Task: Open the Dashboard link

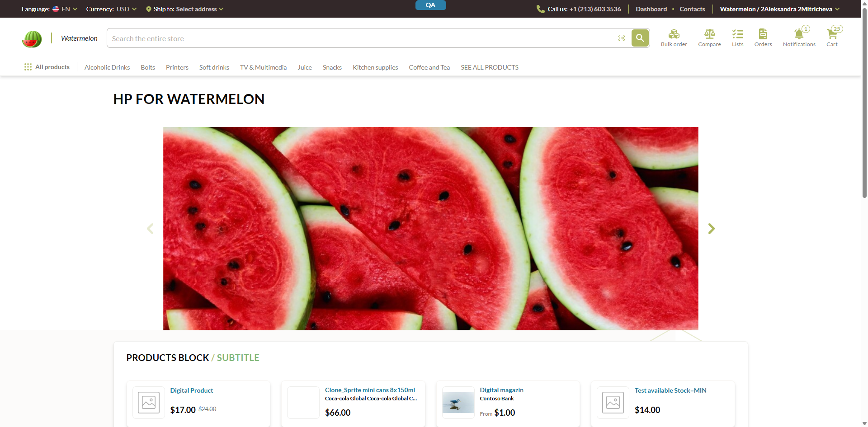Action: tap(651, 9)
